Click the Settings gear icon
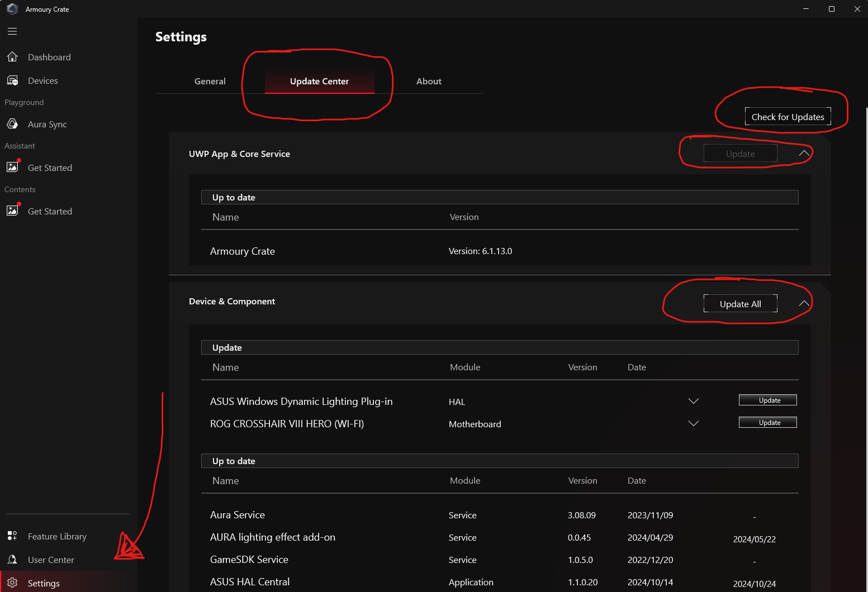The image size is (868, 592). pos(12,583)
